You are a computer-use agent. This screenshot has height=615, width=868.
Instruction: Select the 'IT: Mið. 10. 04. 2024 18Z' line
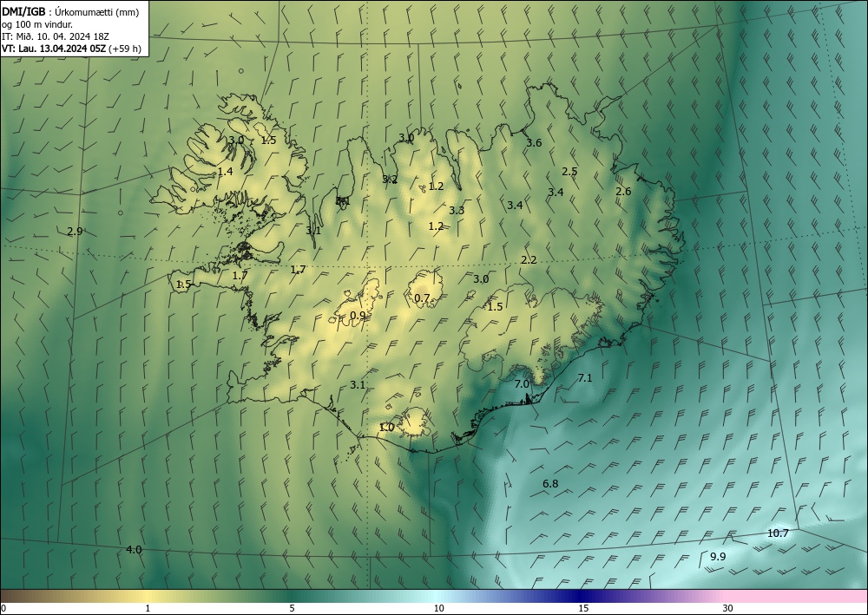click(56, 36)
